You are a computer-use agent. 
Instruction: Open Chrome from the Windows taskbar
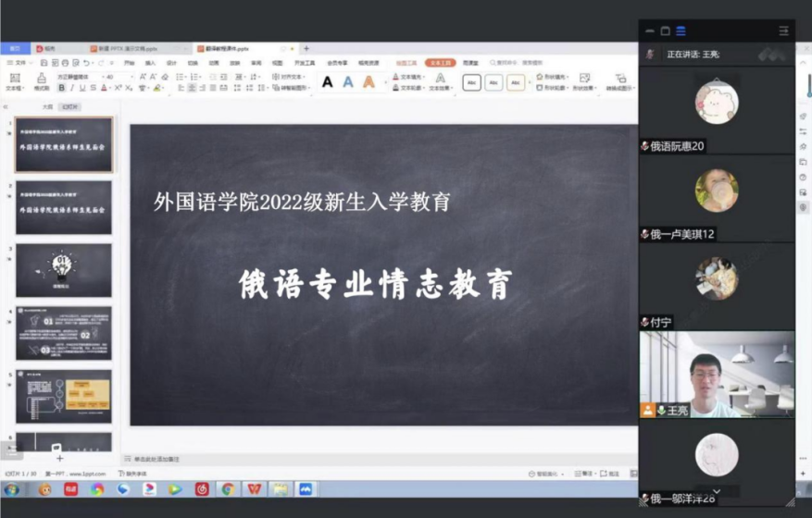[227, 489]
